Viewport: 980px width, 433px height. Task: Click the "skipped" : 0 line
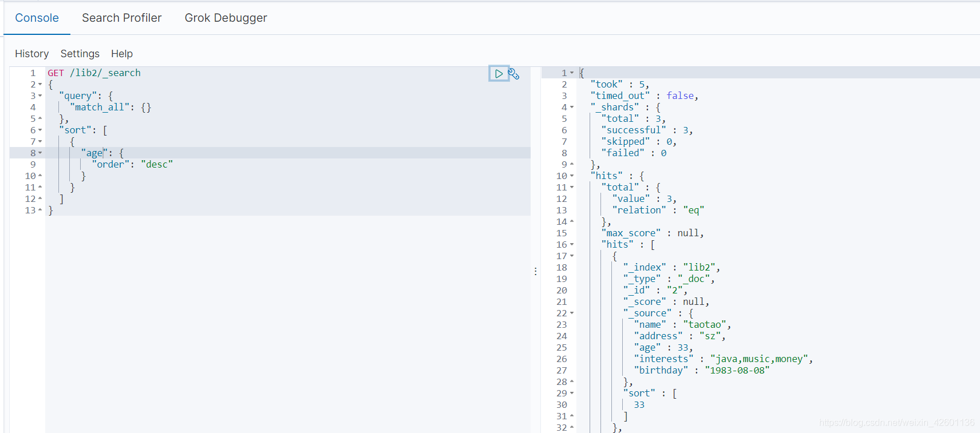pos(639,141)
